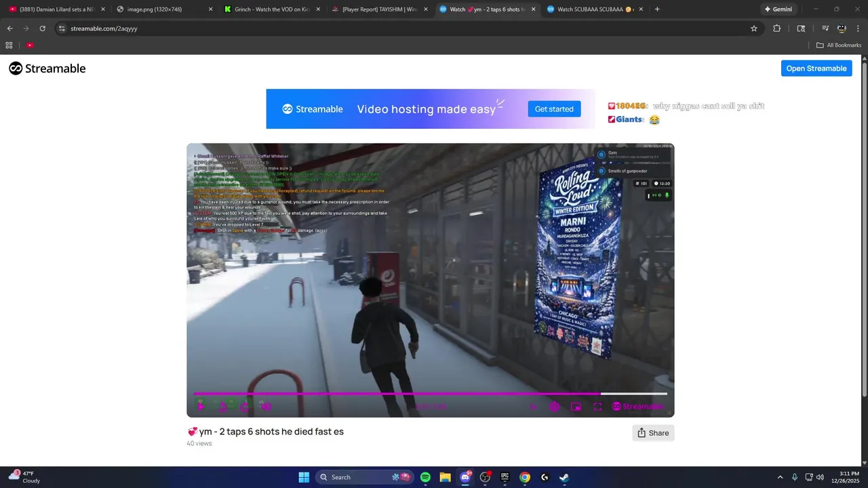The image size is (868, 488).
Task: Open the Extensions puzzle icon
Action: coord(777,28)
